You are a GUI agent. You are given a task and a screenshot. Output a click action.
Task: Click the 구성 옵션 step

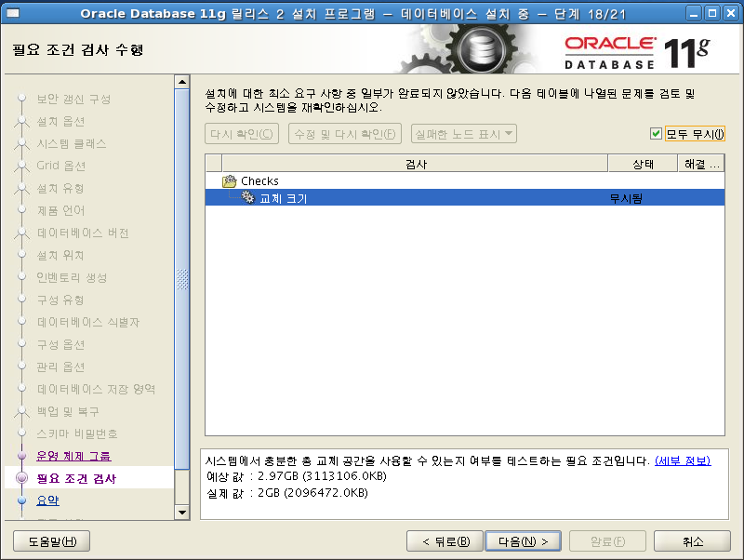[x=60, y=344]
